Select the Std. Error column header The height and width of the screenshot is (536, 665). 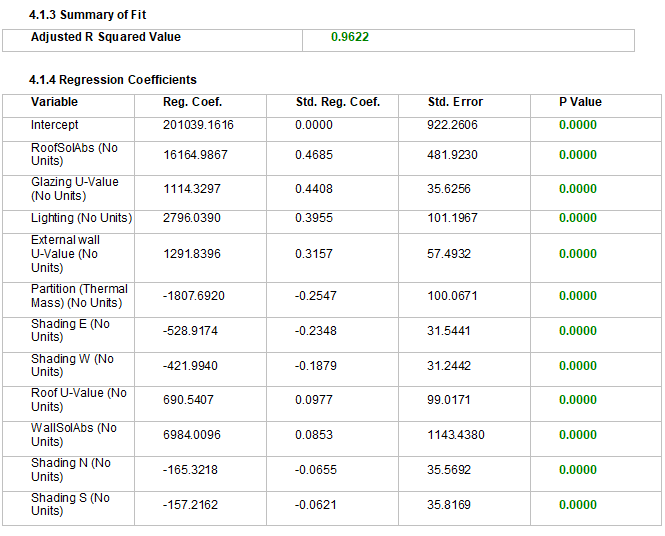pos(455,102)
